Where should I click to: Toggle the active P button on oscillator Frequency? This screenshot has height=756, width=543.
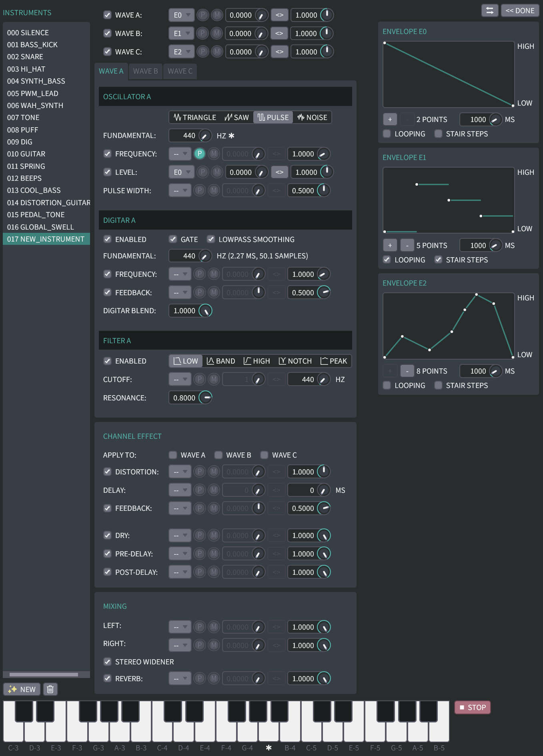click(199, 154)
